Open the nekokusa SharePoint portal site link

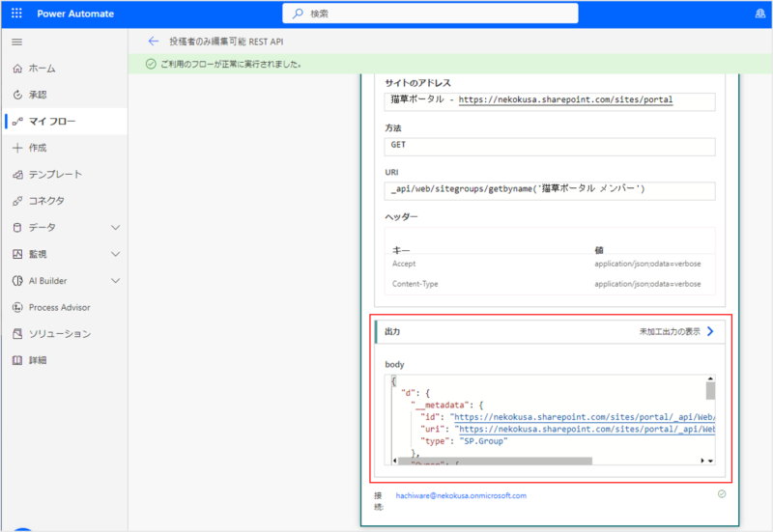click(565, 99)
